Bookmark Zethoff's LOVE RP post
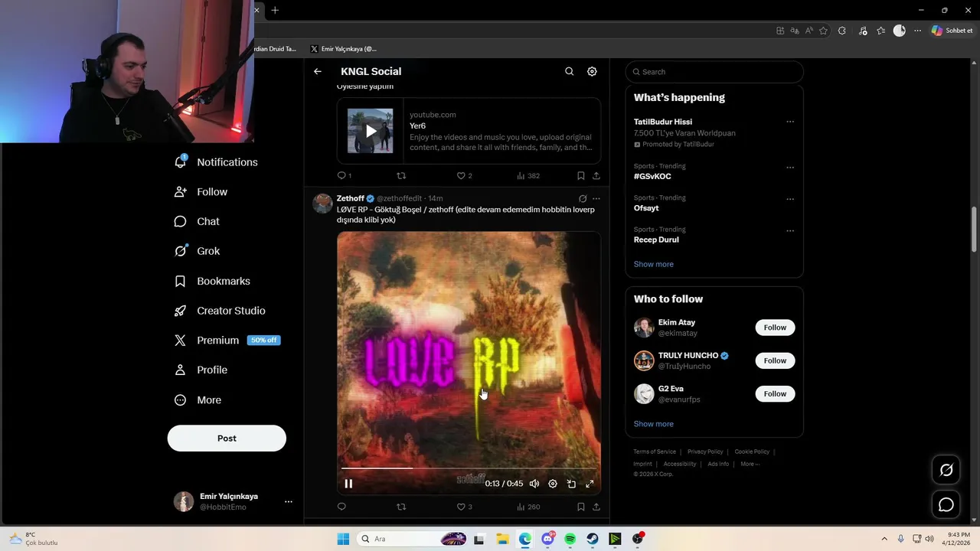This screenshot has height=551, width=980. (x=581, y=507)
